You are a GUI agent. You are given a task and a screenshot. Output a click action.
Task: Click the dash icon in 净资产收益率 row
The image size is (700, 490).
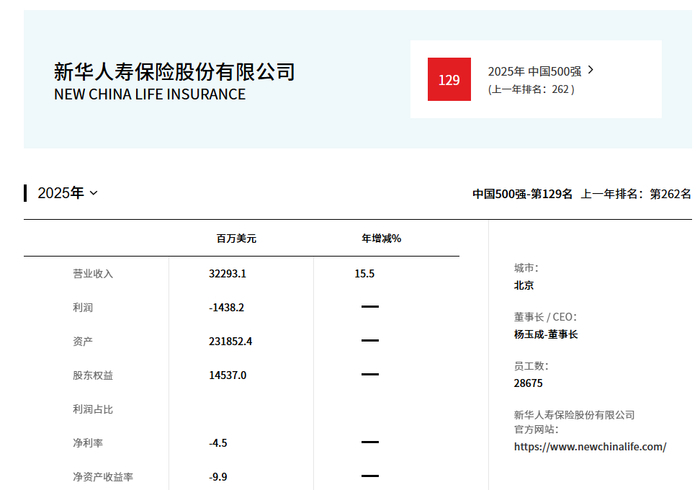(x=369, y=476)
